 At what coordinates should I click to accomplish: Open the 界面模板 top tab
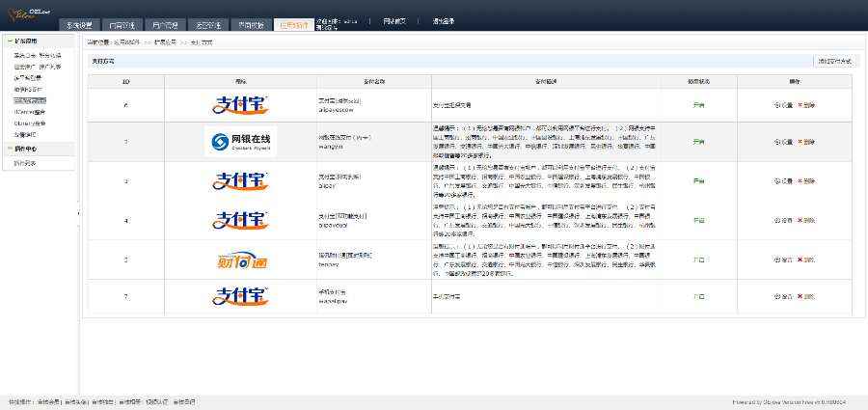pos(252,25)
